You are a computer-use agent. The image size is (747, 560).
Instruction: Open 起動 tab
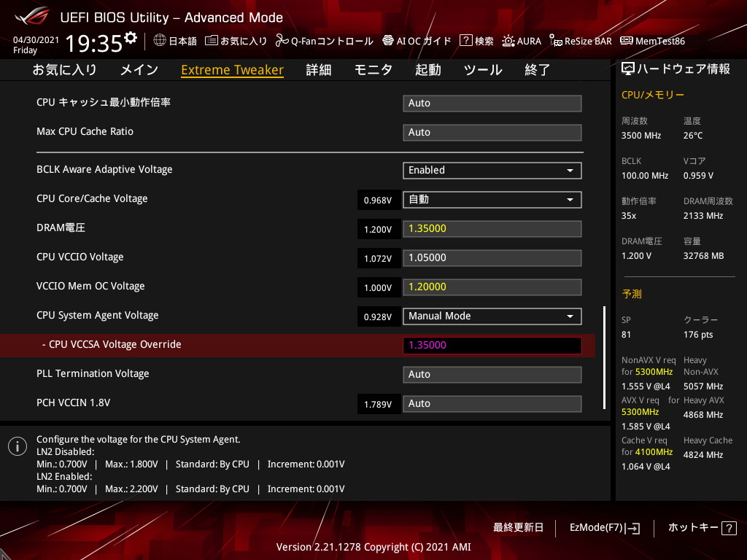click(427, 70)
